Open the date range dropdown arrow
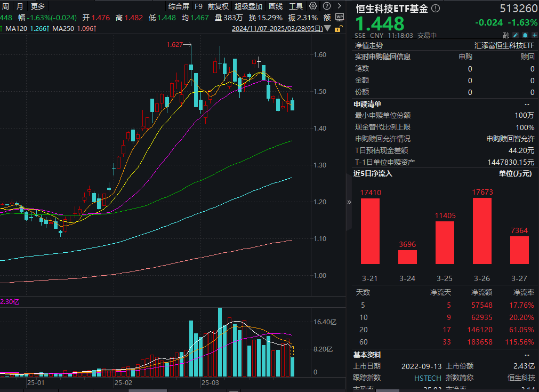 point(327,28)
